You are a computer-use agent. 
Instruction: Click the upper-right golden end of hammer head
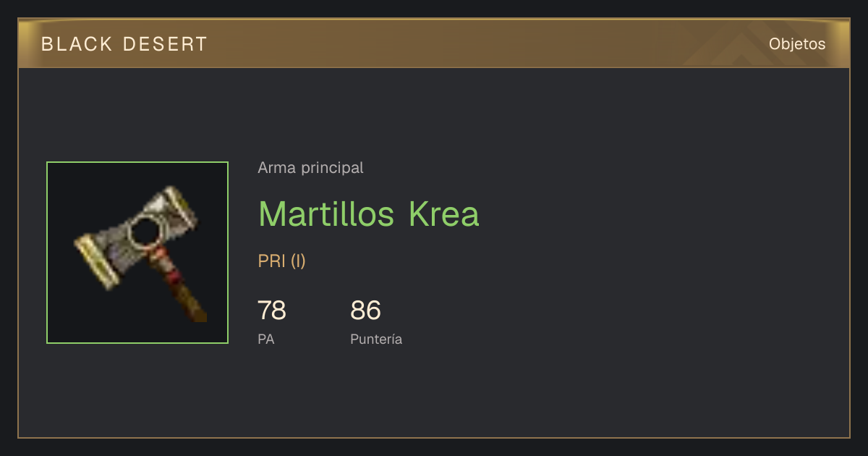tap(180, 203)
